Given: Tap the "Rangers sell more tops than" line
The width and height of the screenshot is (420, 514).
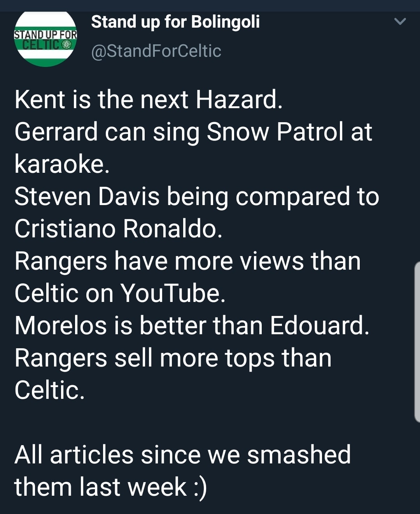Looking at the screenshot, I should point(173,358).
